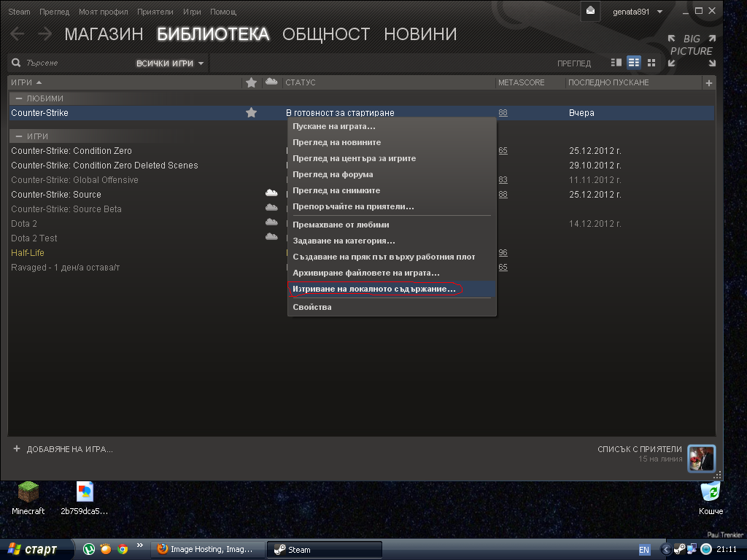Click cloud icon for Dota 2 Test

coord(271,237)
